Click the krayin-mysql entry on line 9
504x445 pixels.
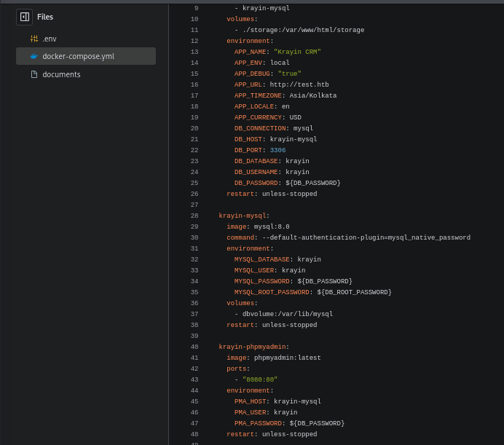pyautogui.click(x=266, y=8)
